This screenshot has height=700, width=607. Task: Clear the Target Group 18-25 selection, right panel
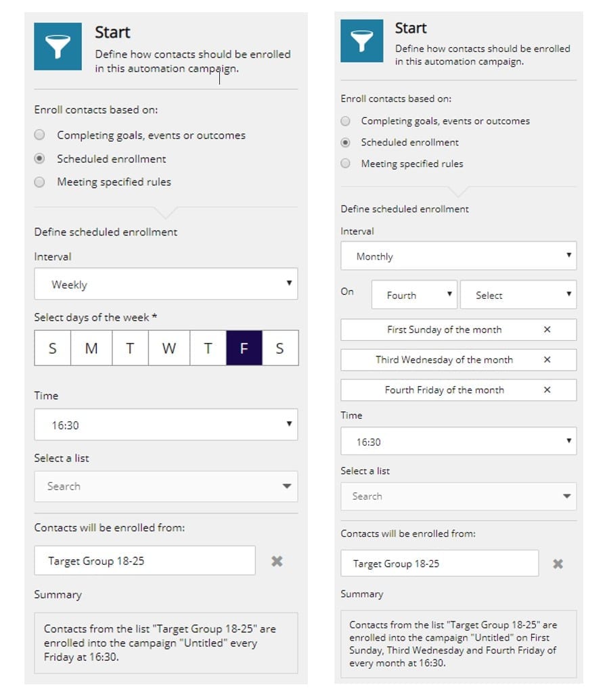coord(558,563)
